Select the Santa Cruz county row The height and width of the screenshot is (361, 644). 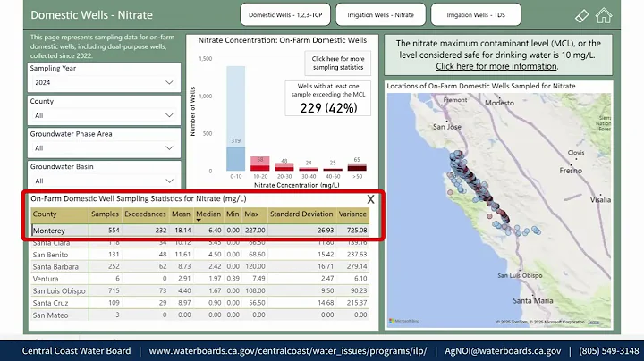point(200,303)
